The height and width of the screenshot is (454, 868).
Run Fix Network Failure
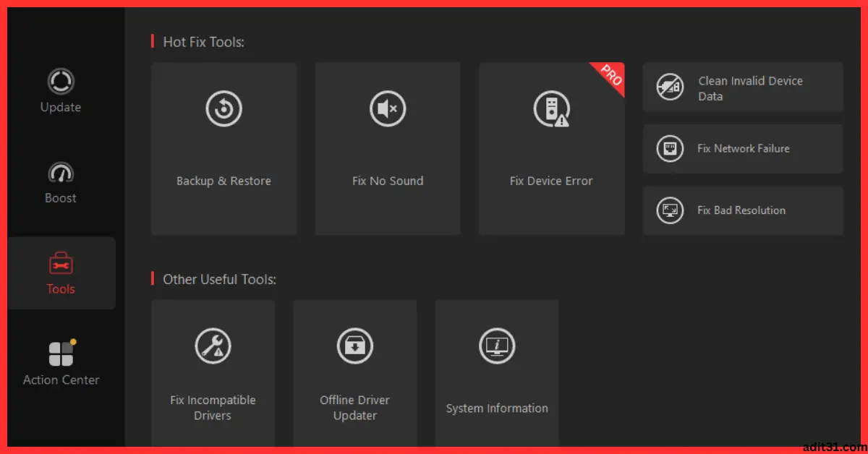[744, 148]
